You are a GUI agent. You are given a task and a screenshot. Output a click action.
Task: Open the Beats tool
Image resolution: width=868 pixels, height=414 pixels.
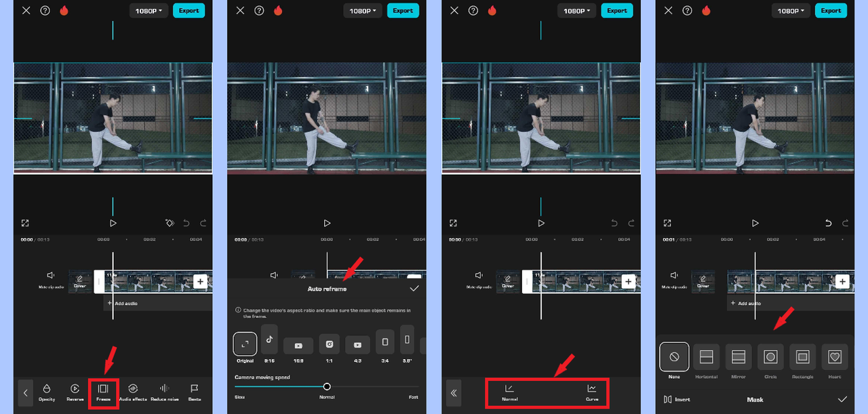(x=194, y=392)
